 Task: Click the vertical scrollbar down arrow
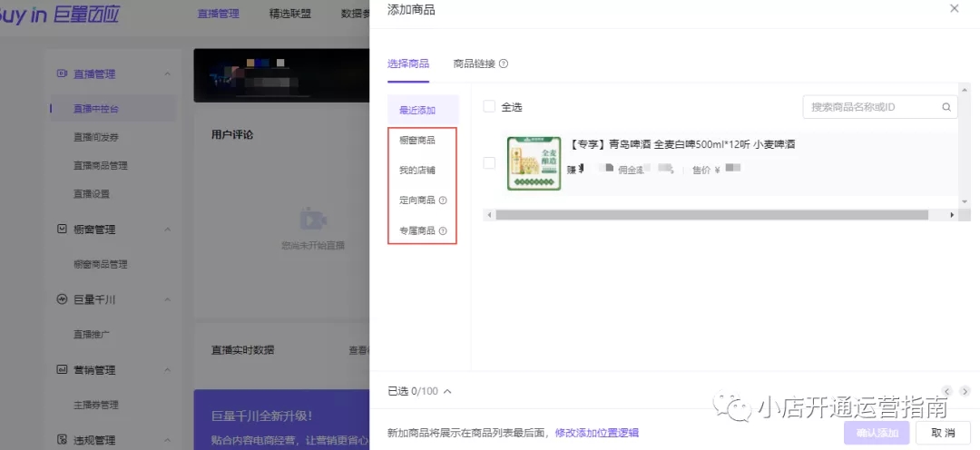(x=965, y=201)
